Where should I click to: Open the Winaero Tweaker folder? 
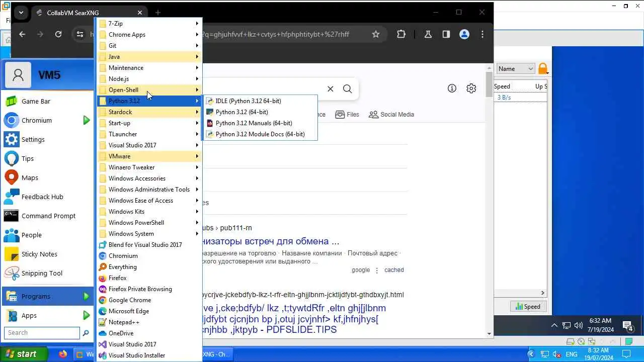coord(149,167)
